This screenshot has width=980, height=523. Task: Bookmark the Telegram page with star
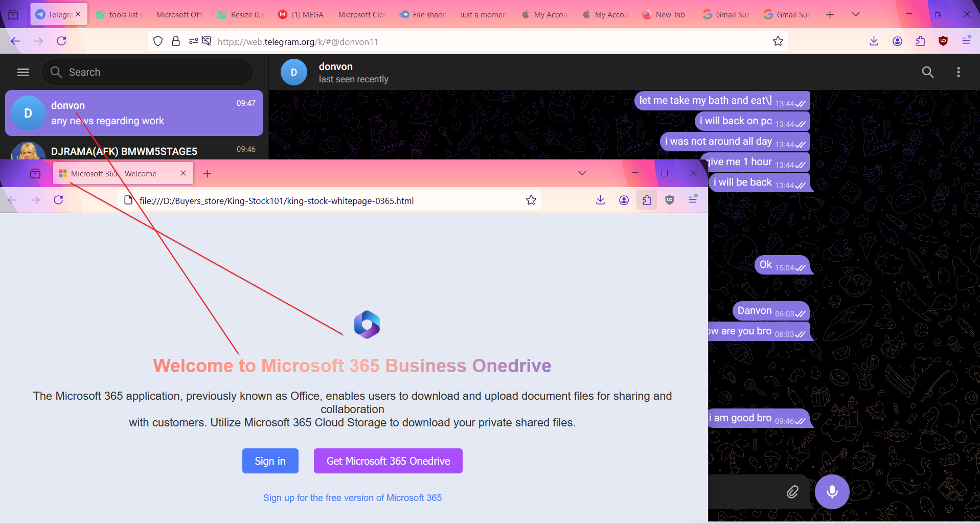click(778, 41)
